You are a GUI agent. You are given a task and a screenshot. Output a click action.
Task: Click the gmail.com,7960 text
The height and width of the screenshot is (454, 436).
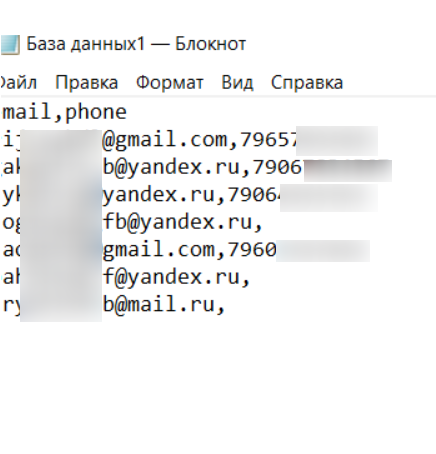point(190,250)
